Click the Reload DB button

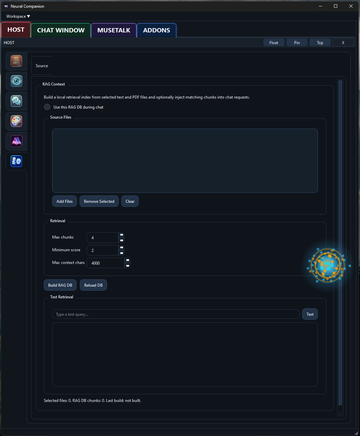pyautogui.click(x=93, y=285)
